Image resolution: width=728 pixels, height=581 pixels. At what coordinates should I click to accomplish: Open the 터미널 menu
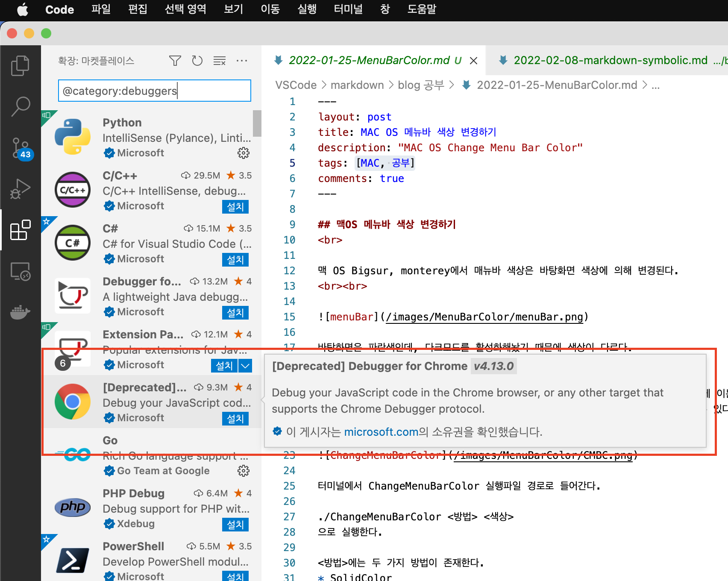(x=348, y=9)
